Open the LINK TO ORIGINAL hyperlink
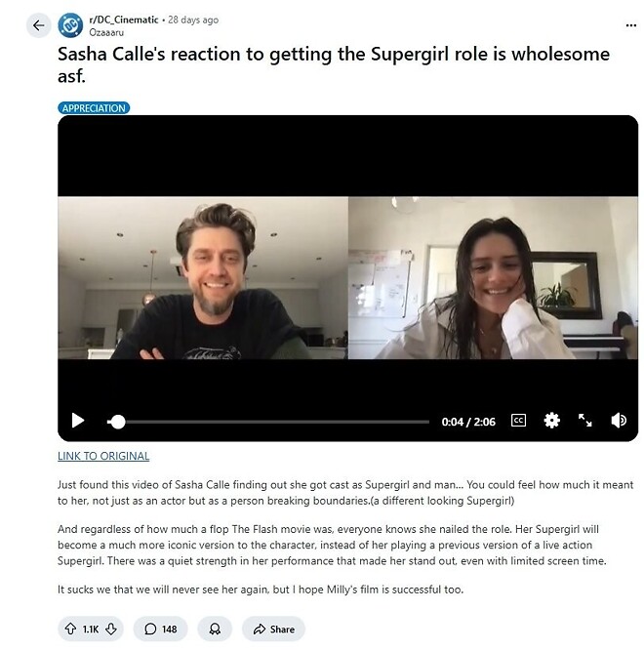The height and width of the screenshot is (651, 644). coord(103,456)
